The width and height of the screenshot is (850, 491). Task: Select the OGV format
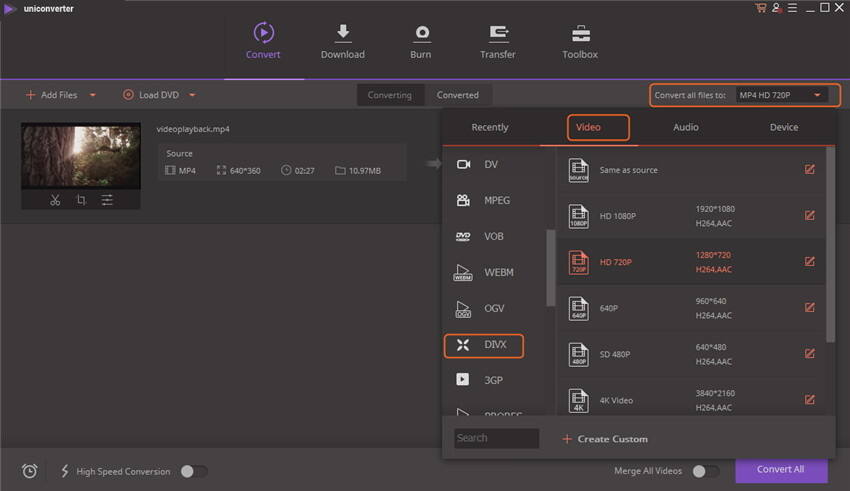click(x=484, y=308)
